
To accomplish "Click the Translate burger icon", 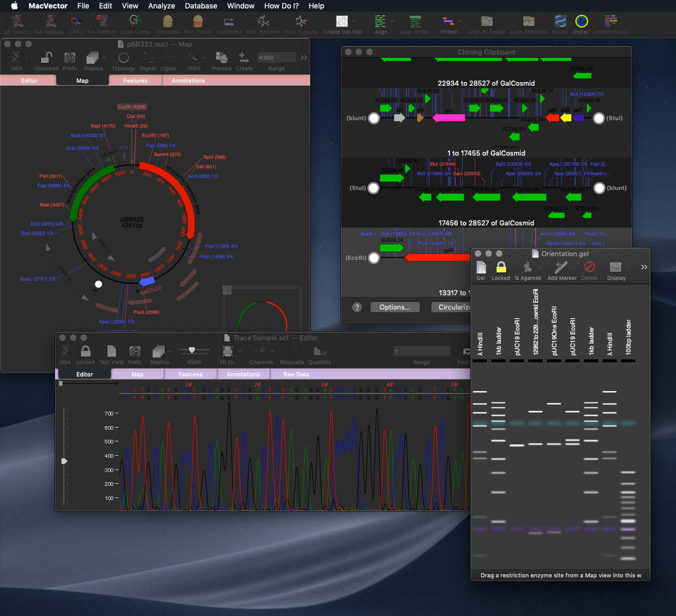I will [168, 21].
